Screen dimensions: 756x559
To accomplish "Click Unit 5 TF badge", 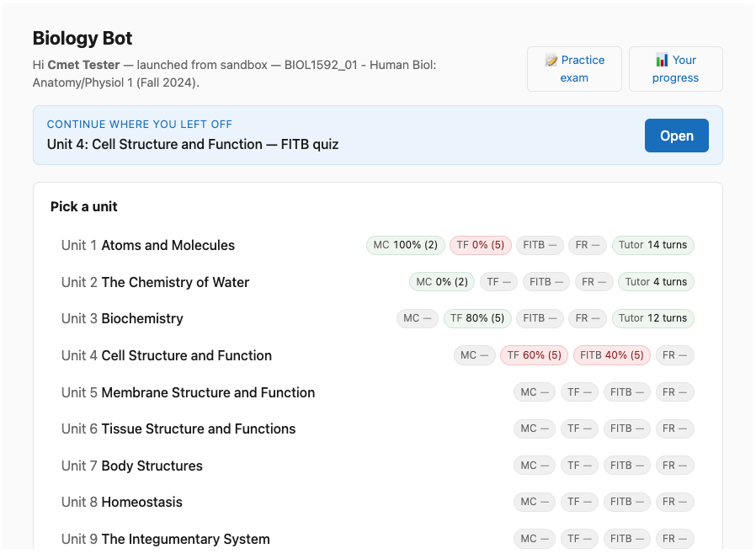I will [579, 392].
